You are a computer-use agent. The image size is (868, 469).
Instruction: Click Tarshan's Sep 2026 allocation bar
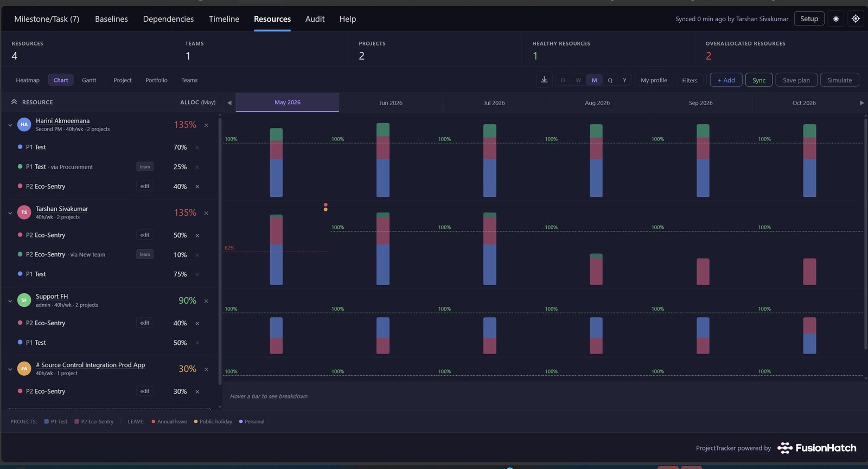tap(703, 272)
